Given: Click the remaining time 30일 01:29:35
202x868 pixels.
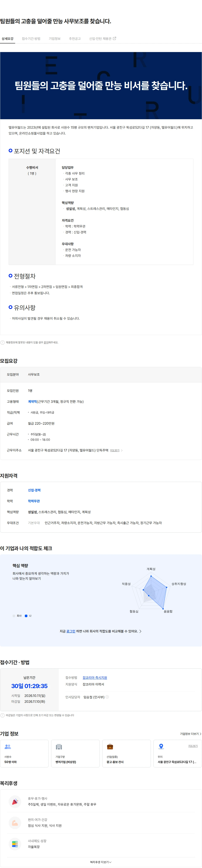Looking at the screenshot, I should coord(29,686).
